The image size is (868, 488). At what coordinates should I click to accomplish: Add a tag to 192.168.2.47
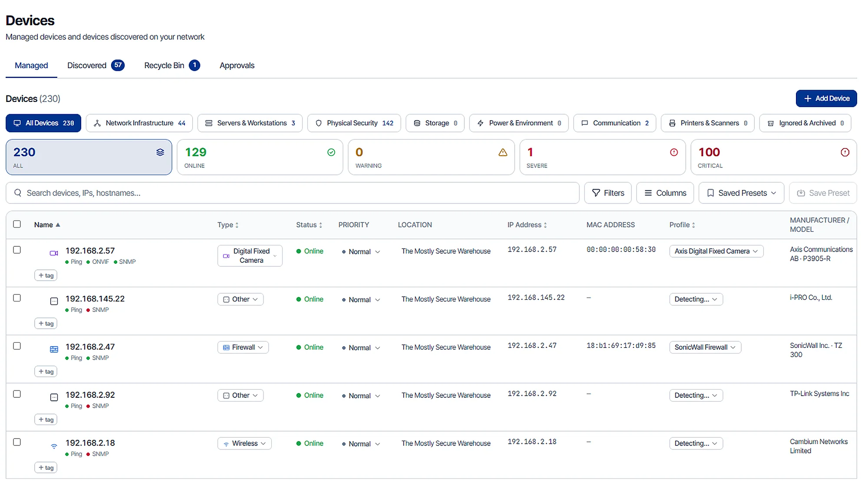46,371
